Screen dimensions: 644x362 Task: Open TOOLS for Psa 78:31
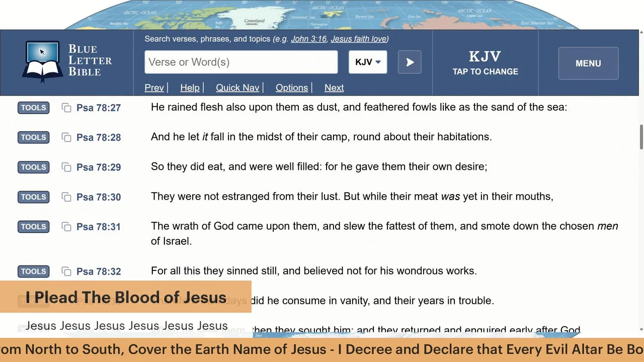[x=34, y=227]
